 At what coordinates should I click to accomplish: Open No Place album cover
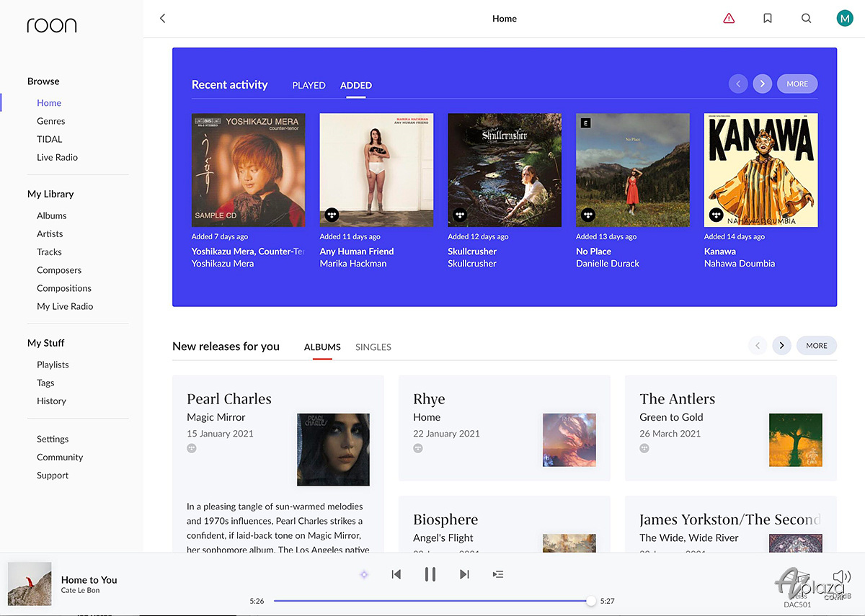[633, 170]
